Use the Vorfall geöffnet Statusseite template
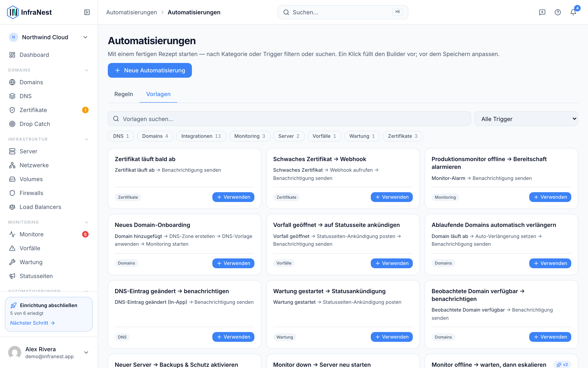Viewport: 588px width, 368px height. pyautogui.click(x=392, y=263)
